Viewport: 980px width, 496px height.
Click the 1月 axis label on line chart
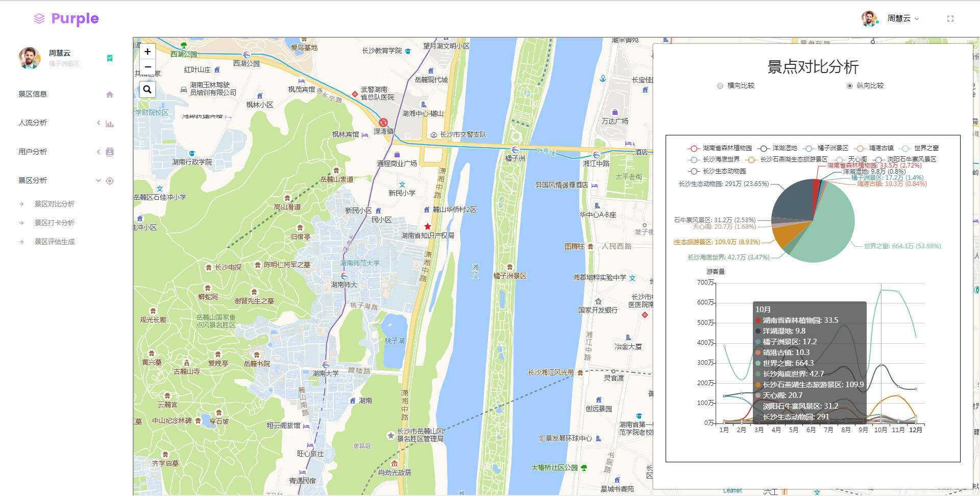click(724, 430)
